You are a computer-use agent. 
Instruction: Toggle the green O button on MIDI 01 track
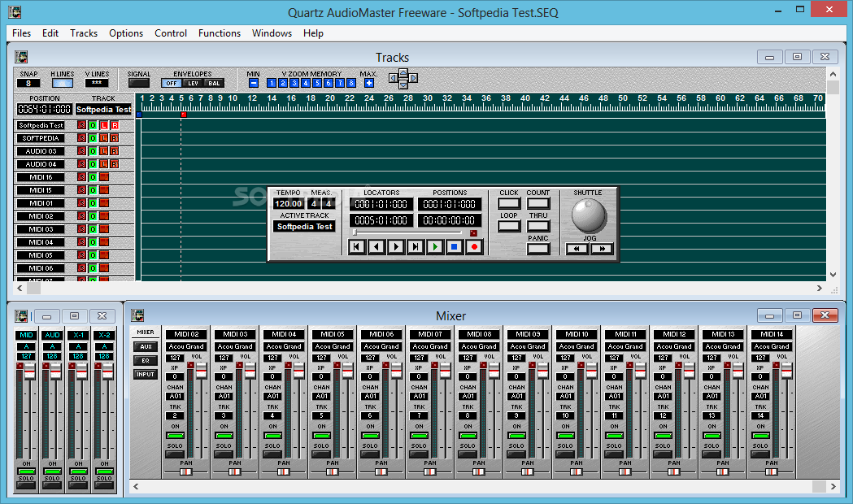[93, 203]
